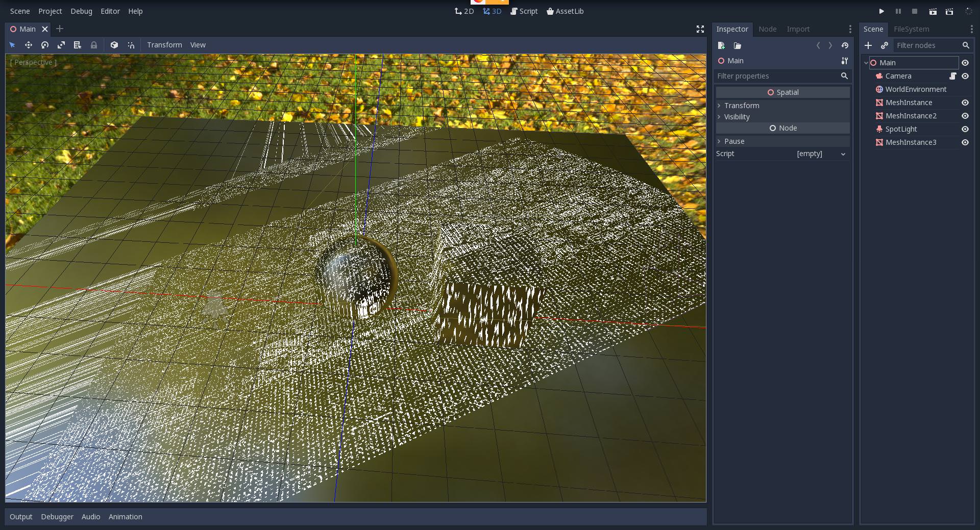This screenshot has height=530, width=980.
Task: Switch to the Import tab
Action: tap(798, 29)
